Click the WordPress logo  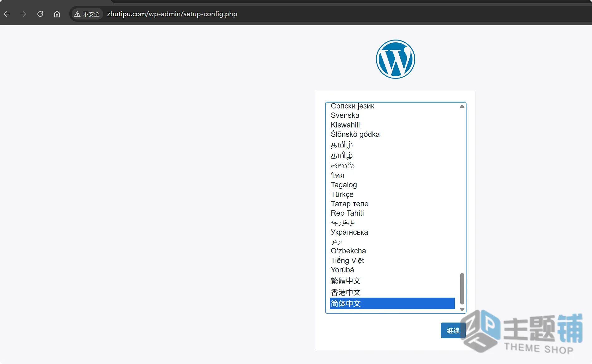click(x=395, y=59)
